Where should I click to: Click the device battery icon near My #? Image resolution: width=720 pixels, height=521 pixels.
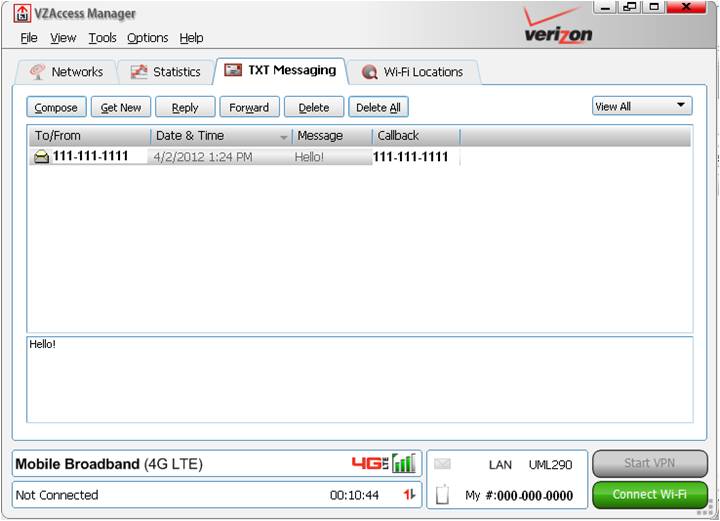coord(442,494)
